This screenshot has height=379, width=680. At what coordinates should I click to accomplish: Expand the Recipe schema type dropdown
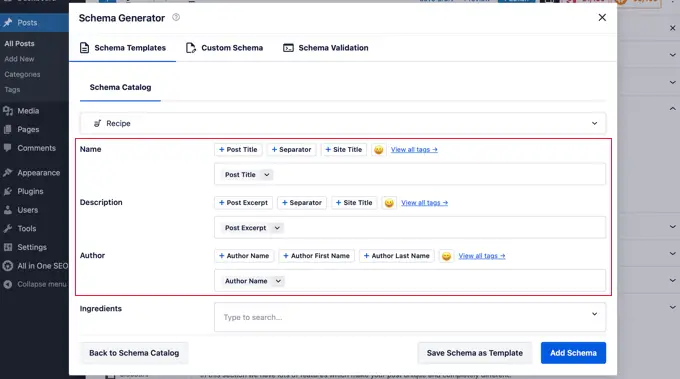pos(343,124)
